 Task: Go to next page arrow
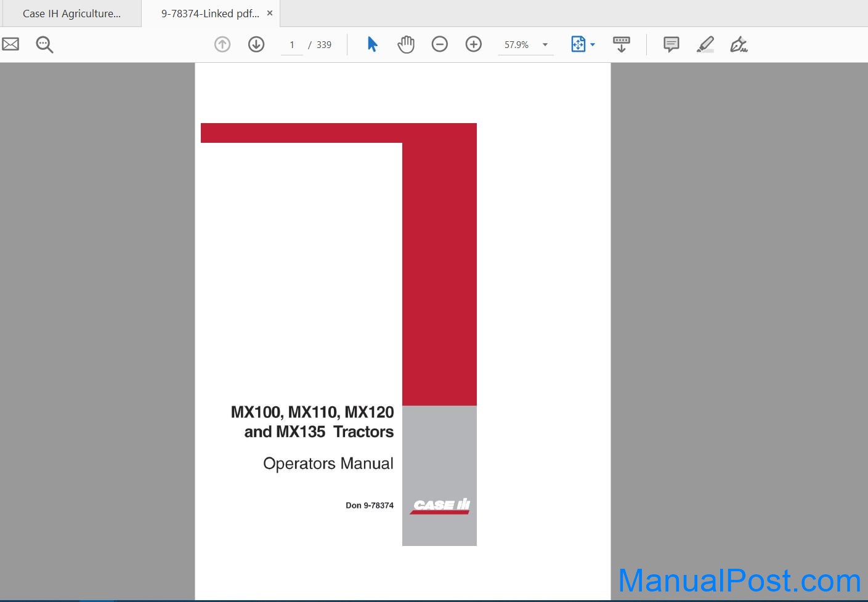pyautogui.click(x=256, y=44)
